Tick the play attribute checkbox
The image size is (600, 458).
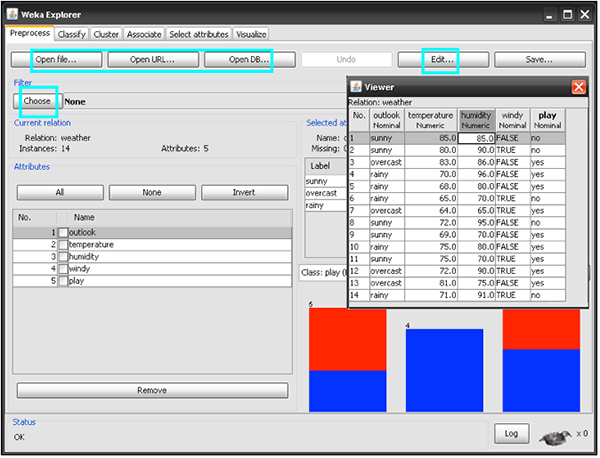[63, 281]
